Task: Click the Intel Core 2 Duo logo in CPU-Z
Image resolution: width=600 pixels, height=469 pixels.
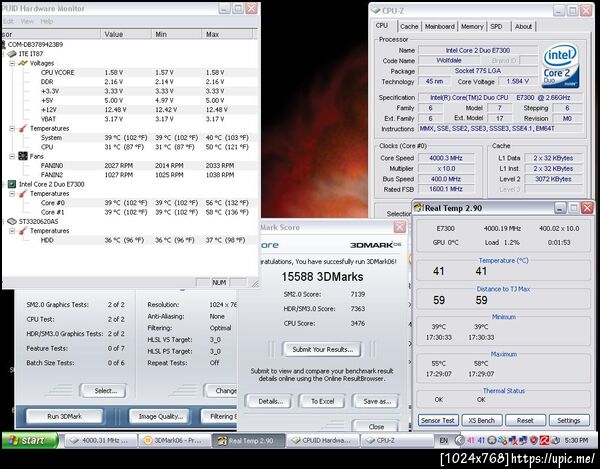Action: click(x=561, y=66)
